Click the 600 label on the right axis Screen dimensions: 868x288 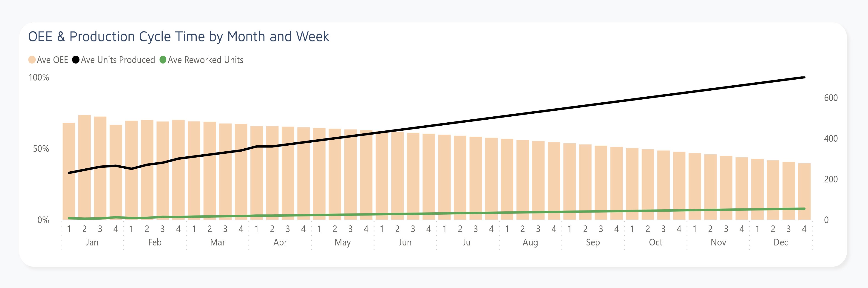pos(831,98)
